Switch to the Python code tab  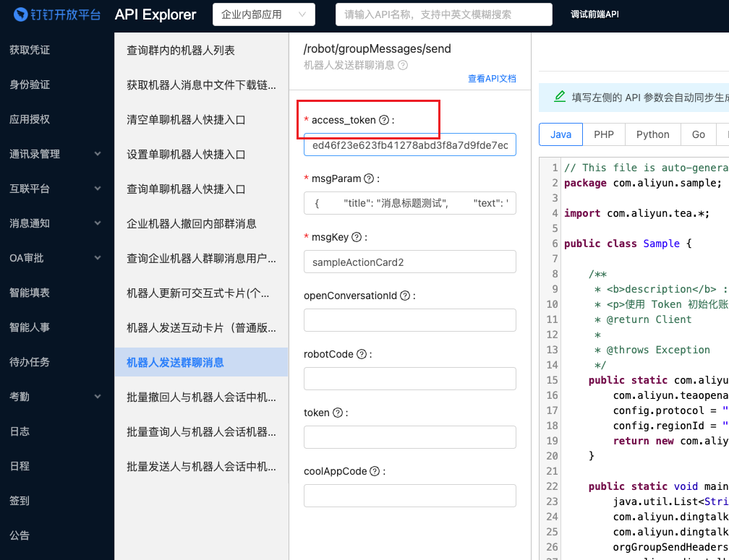coord(653,134)
